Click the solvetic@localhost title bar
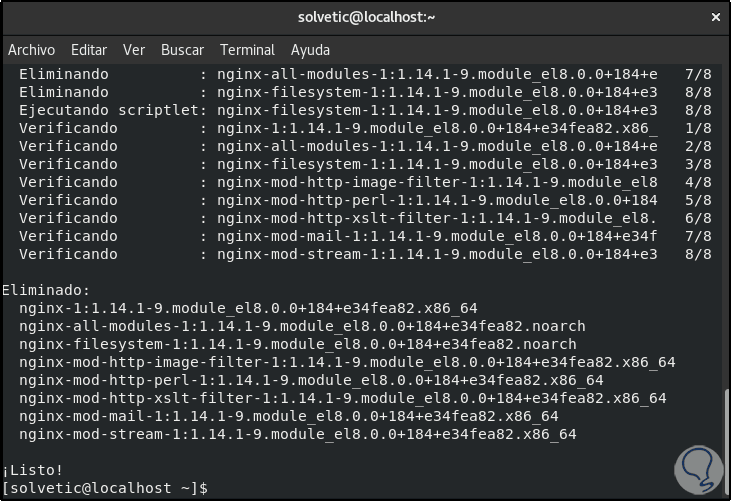732x501 pixels. pos(367,17)
